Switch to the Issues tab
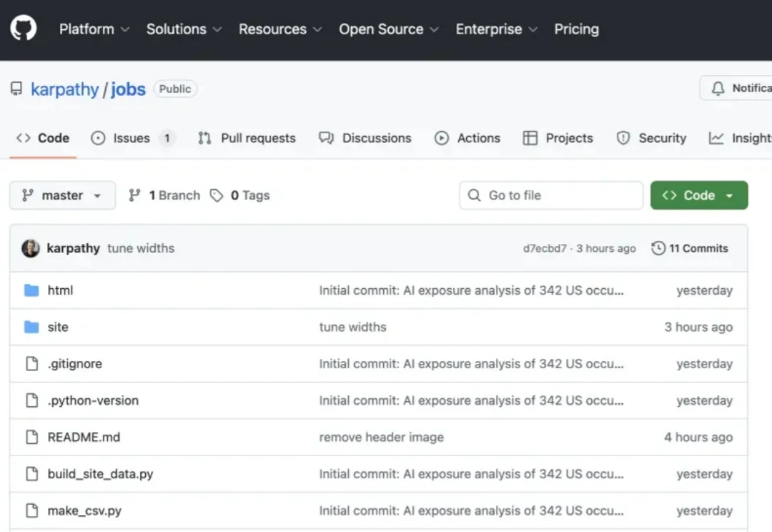Screen dimensions: 772x532 (x=132, y=138)
